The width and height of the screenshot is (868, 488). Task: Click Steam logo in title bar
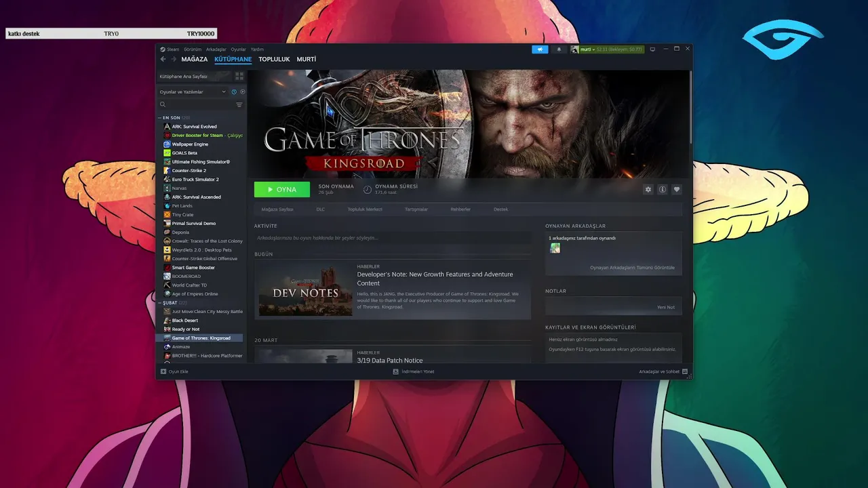coord(163,49)
